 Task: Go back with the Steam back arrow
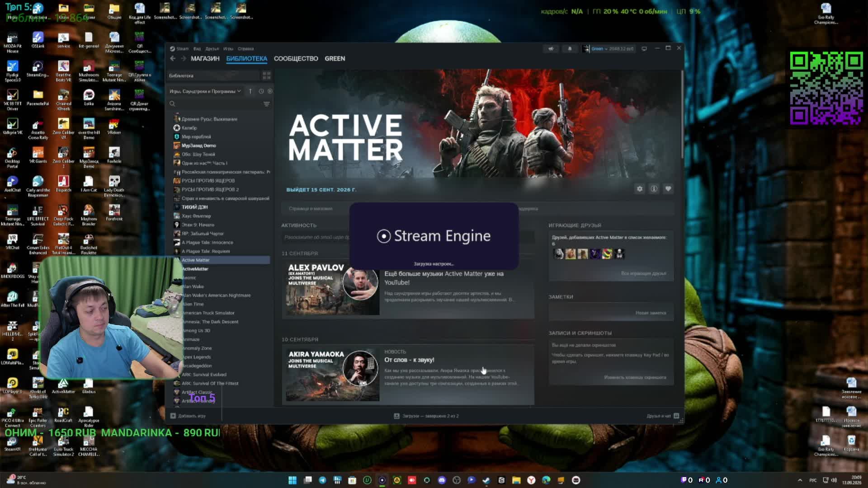(173, 59)
